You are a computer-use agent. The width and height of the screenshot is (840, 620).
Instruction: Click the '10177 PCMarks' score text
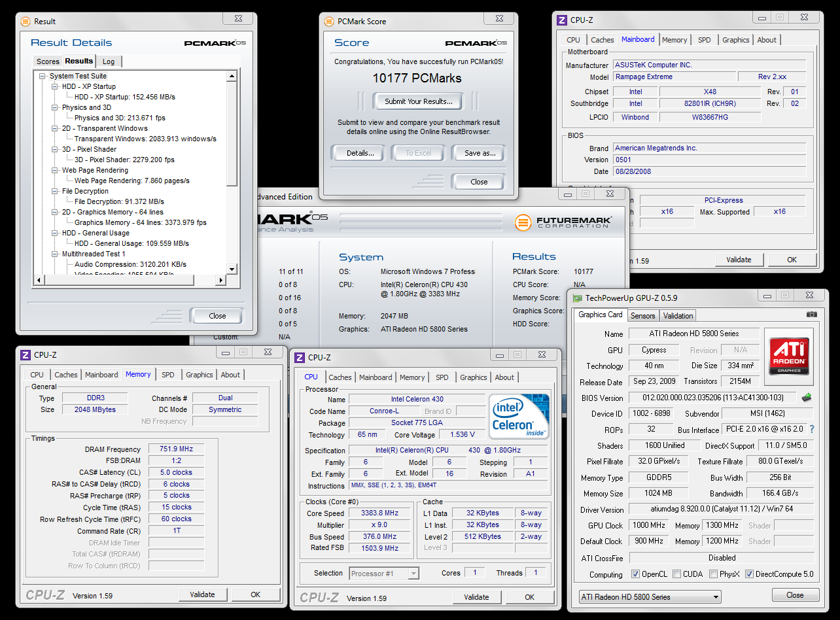(417, 78)
